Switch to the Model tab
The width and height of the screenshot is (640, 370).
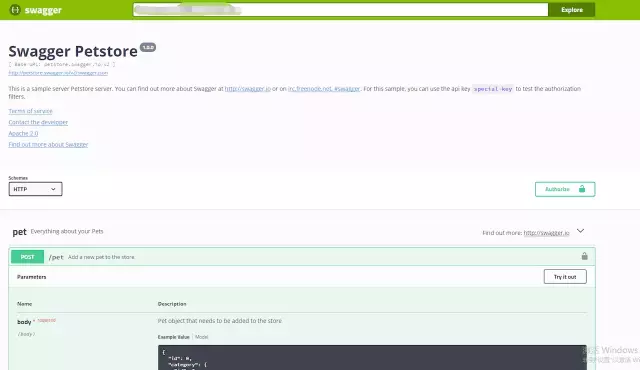[202, 337]
